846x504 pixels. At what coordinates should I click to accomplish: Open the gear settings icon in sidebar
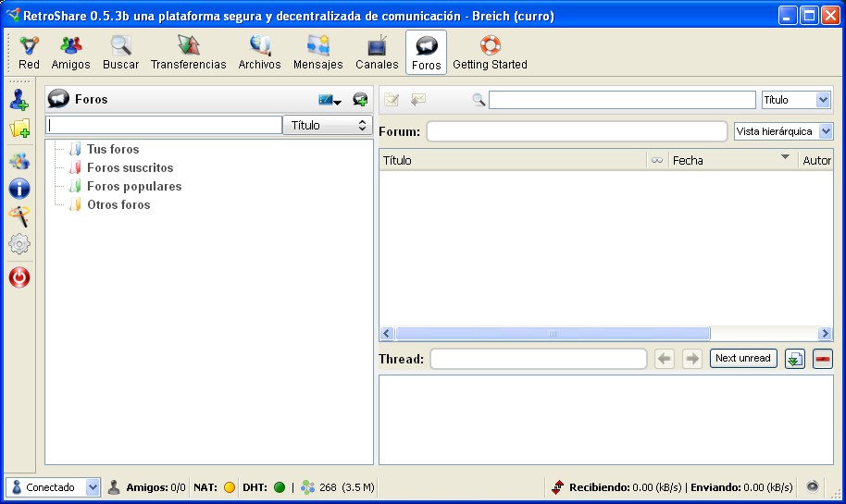[x=19, y=243]
